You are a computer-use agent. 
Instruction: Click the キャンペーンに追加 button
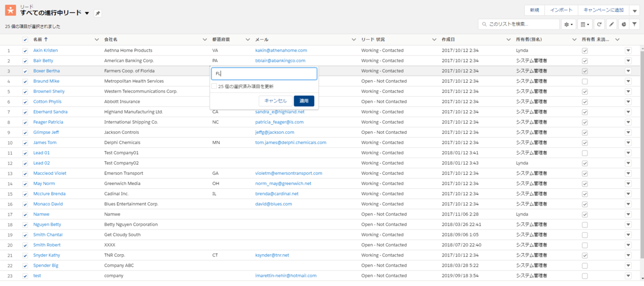604,10
